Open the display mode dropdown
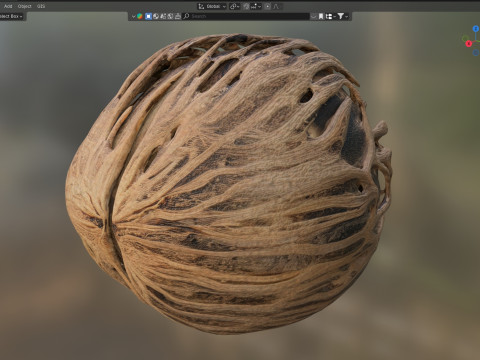Image resolution: width=480 pixels, height=360 pixels. tap(330, 16)
